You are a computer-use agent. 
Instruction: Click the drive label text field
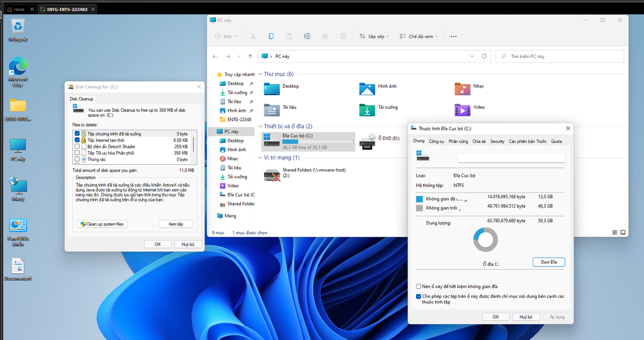[511, 158]
